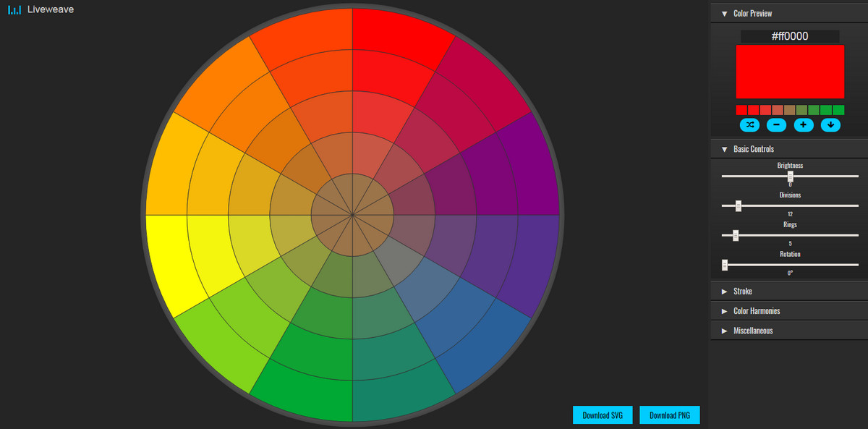Click the Download SVG button
The height and width of the screenshot is (429, 868).
click(603, 415)
